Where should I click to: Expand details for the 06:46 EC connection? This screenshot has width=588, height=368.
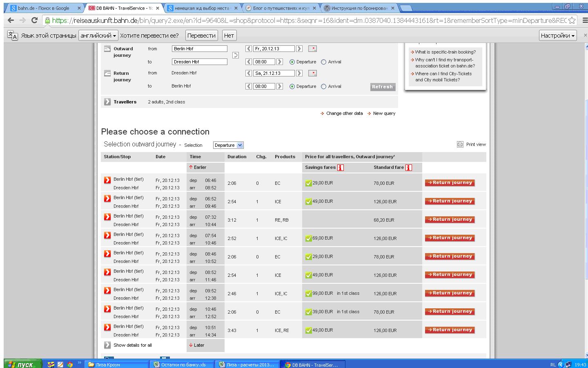pyautogui.click(x=107, y=180)
